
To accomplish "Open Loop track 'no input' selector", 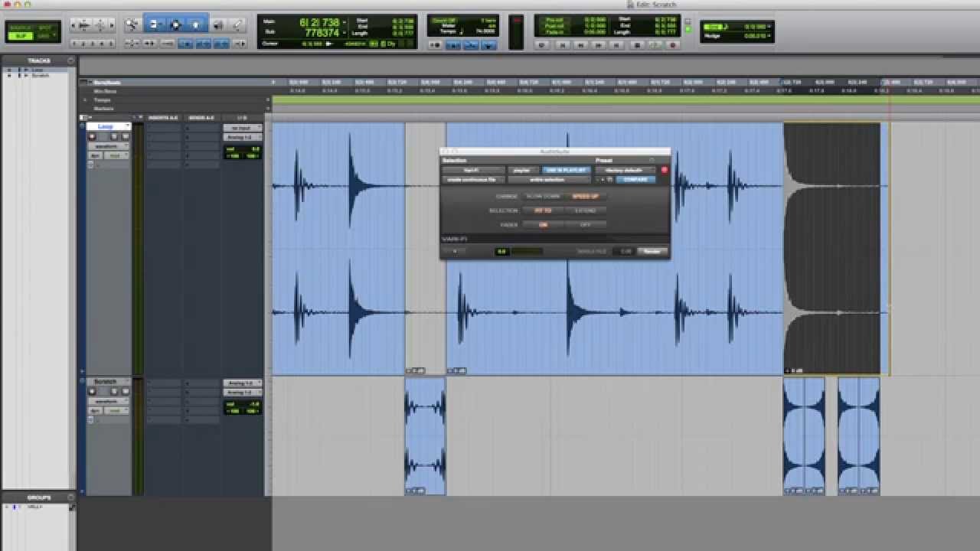I will pos(242,128).
